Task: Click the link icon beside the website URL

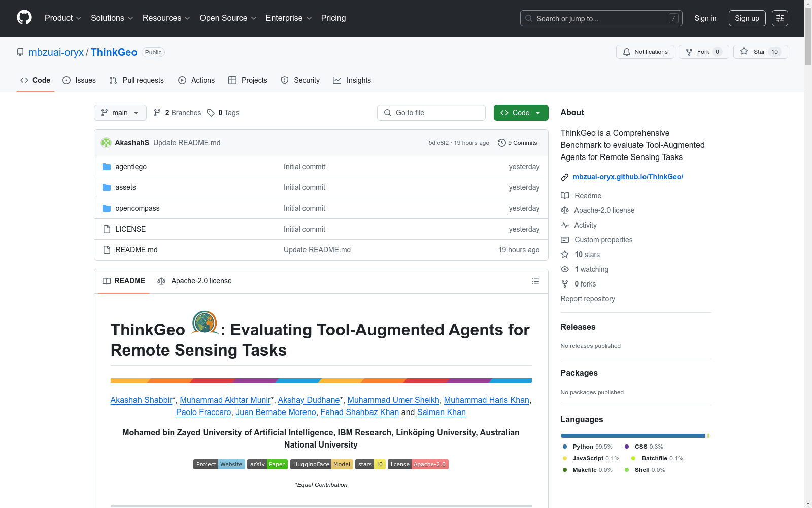Action: pos(565,177)
